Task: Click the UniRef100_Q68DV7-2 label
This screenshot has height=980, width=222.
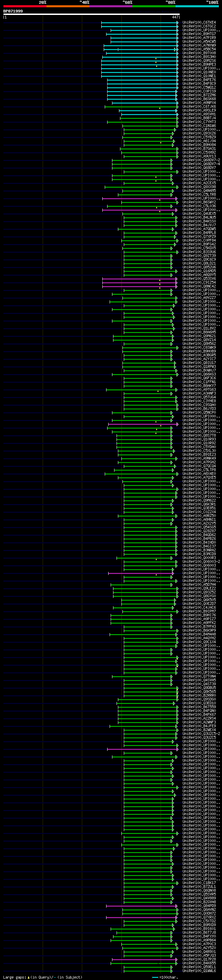Action: point(201,160)
